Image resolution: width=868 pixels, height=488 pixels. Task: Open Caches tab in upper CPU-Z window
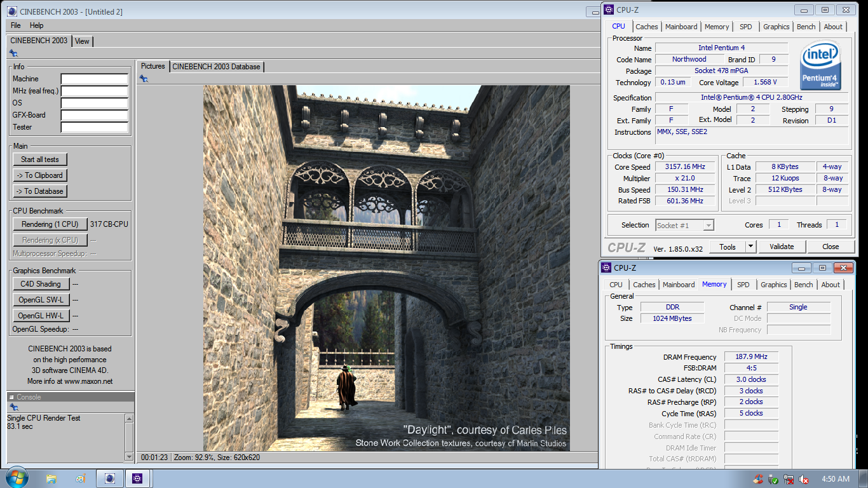click(x=647, y=27)
